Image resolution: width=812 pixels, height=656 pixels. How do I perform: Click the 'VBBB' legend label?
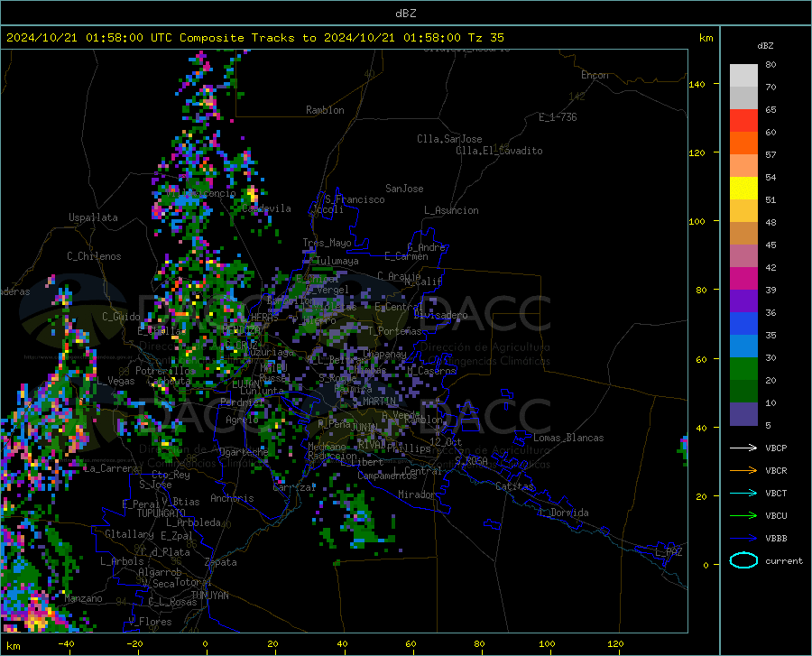click(776, 539)
